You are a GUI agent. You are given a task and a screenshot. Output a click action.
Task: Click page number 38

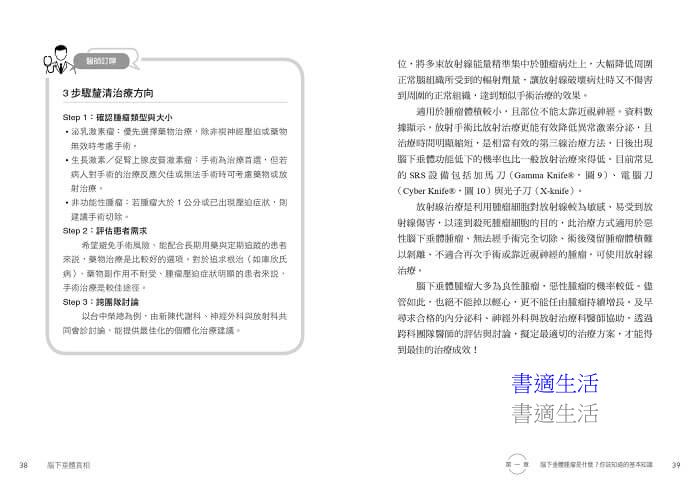click(23, 465)
